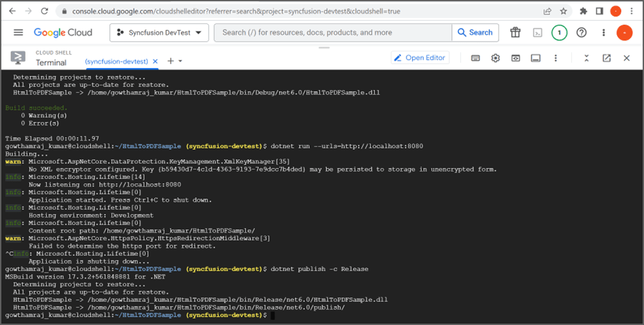Image resolution: width=644 pixels, height=325 pixels.
Task: Activate Cloud Shell icon in header
Action: pos(537,32)
